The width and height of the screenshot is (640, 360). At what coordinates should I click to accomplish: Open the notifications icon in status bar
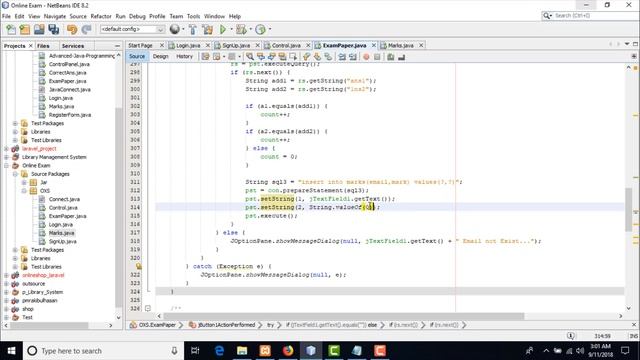coord(571,336)
